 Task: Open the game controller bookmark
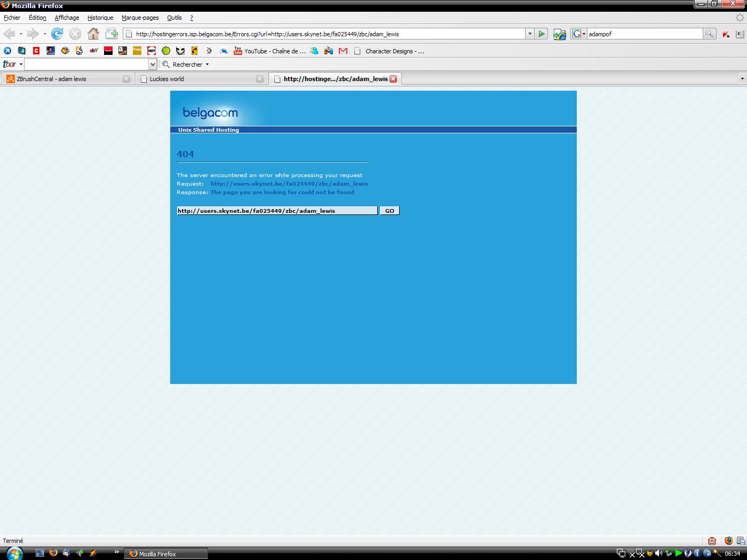[x=329, y=51]
